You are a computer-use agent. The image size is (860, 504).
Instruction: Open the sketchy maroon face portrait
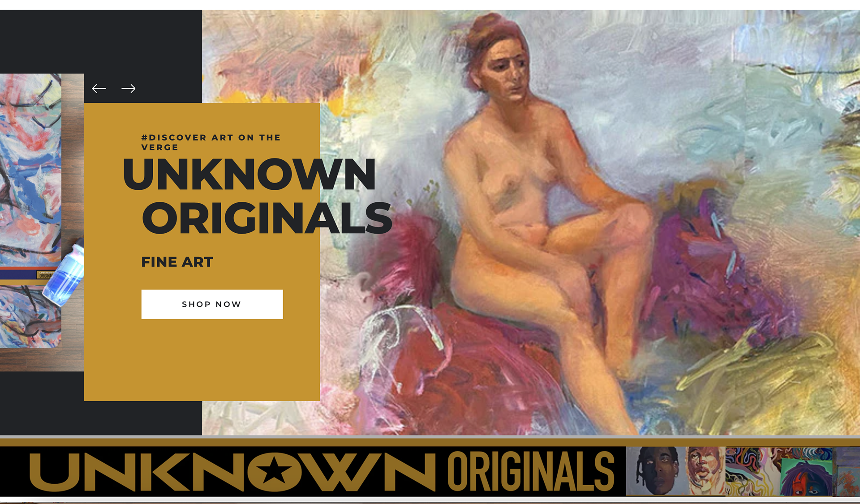pyautogui.click(x=705, y=471)
